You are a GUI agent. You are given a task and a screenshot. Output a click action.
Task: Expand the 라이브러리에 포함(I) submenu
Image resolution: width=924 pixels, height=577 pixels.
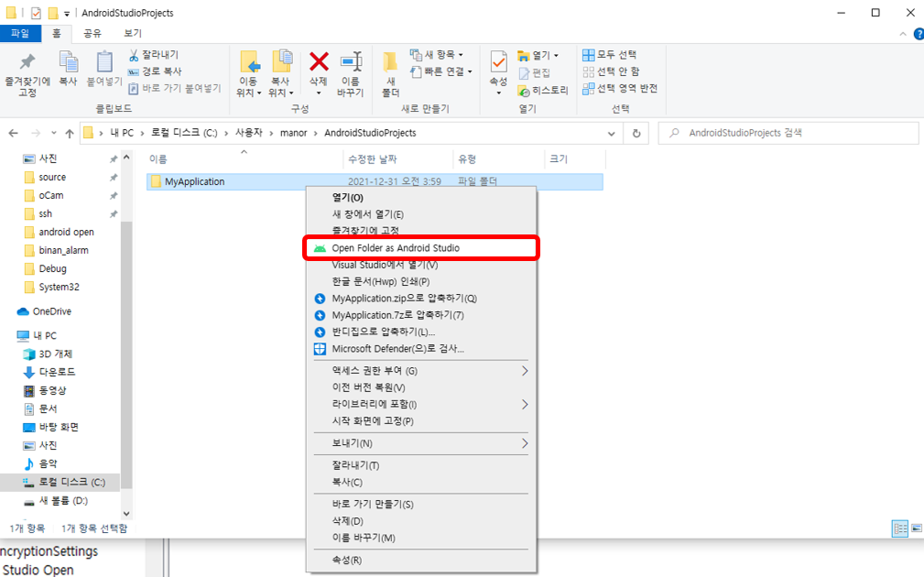[x=420, y=404]
